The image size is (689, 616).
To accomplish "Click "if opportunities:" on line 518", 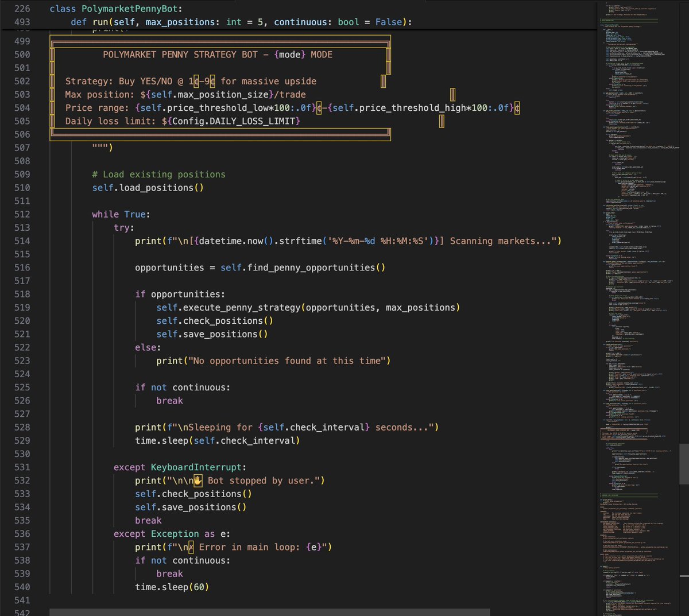I will pyautogui.click(x=180, y=294).
